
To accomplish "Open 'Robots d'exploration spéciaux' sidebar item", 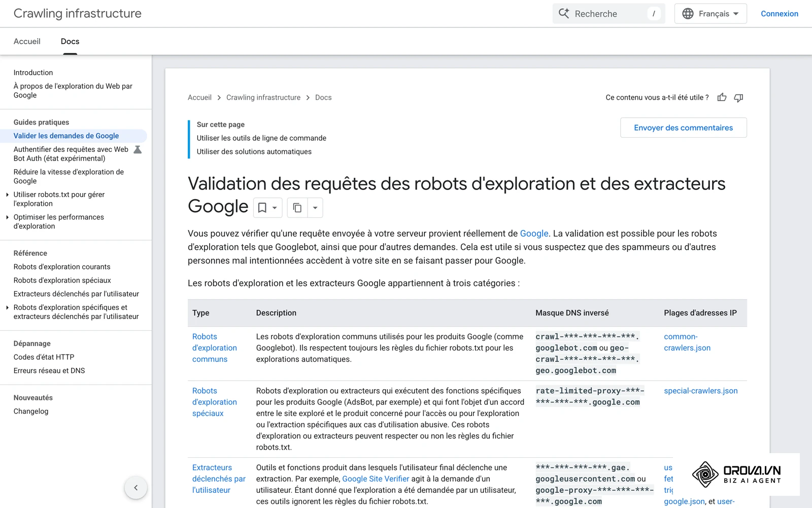I will tap(62, 280).
